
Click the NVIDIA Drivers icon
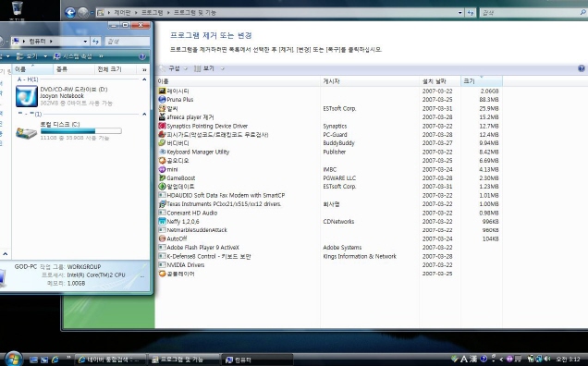162,264
